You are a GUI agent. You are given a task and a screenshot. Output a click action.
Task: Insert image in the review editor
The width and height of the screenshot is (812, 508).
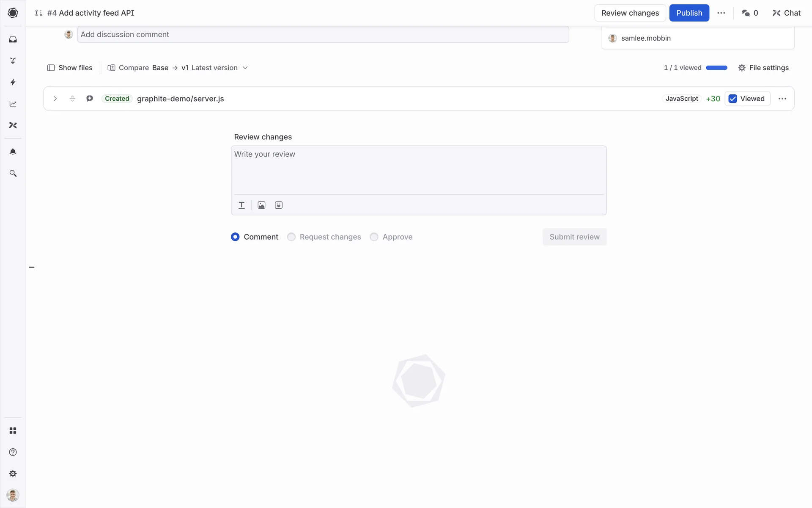click(261, 205)
